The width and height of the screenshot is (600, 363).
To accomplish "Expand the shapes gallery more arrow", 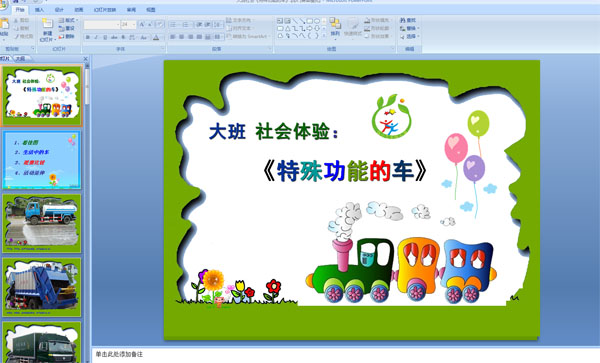I will click(324, 36).
